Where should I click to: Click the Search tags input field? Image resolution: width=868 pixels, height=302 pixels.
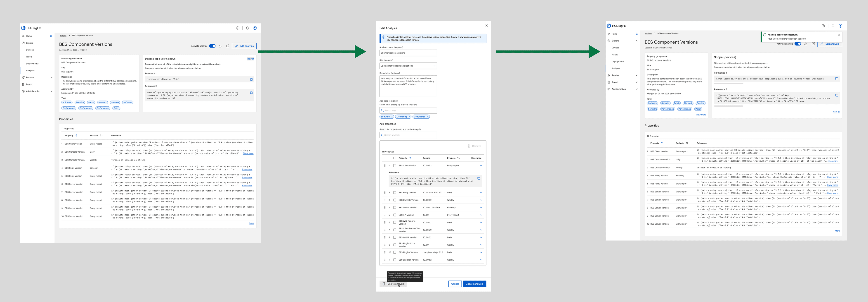pyautogui.click(x=408, y=110)
